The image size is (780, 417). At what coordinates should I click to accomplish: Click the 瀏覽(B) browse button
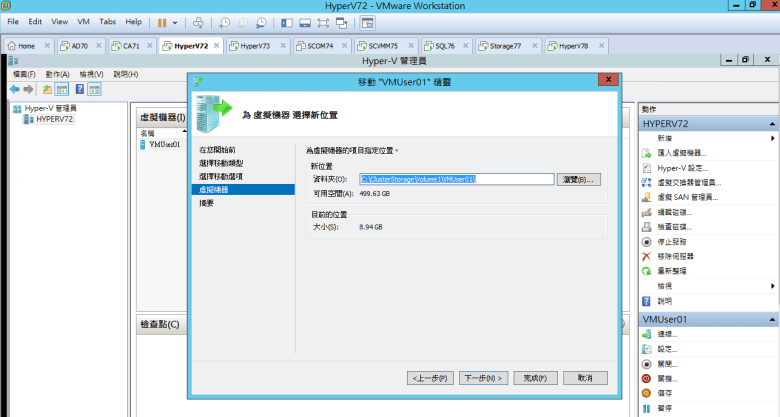(580, 179)
